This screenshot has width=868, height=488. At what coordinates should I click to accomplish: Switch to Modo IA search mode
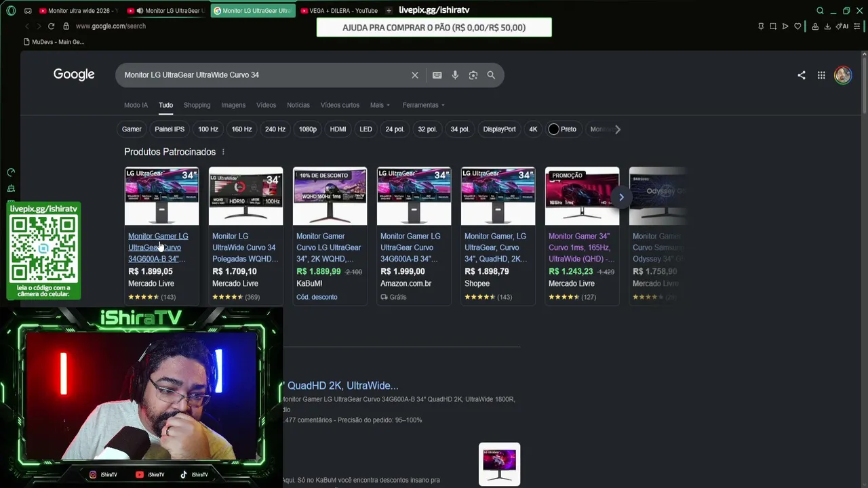click(136, 105)
